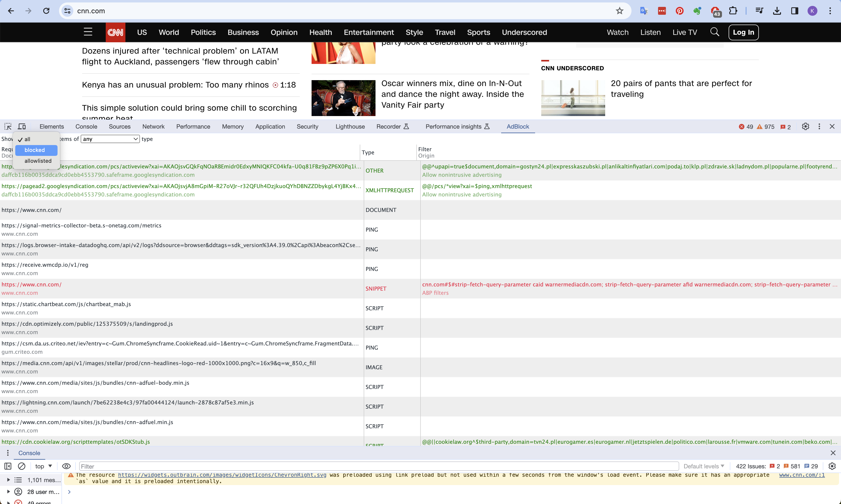Click the 422 Issues counter
The height and width of the screenshot is (504, 841).
(777, 466)
